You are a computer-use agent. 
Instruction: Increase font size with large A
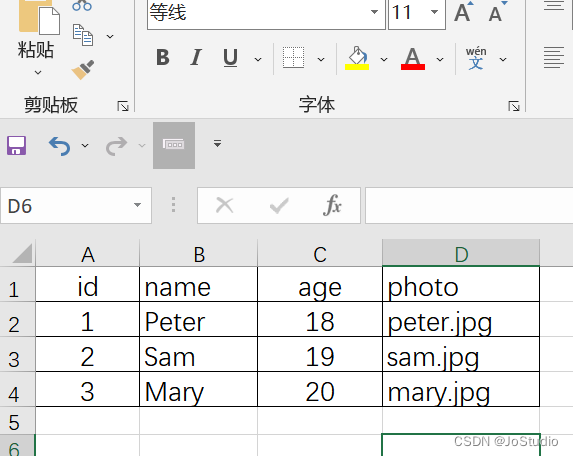tap(463, 12)
